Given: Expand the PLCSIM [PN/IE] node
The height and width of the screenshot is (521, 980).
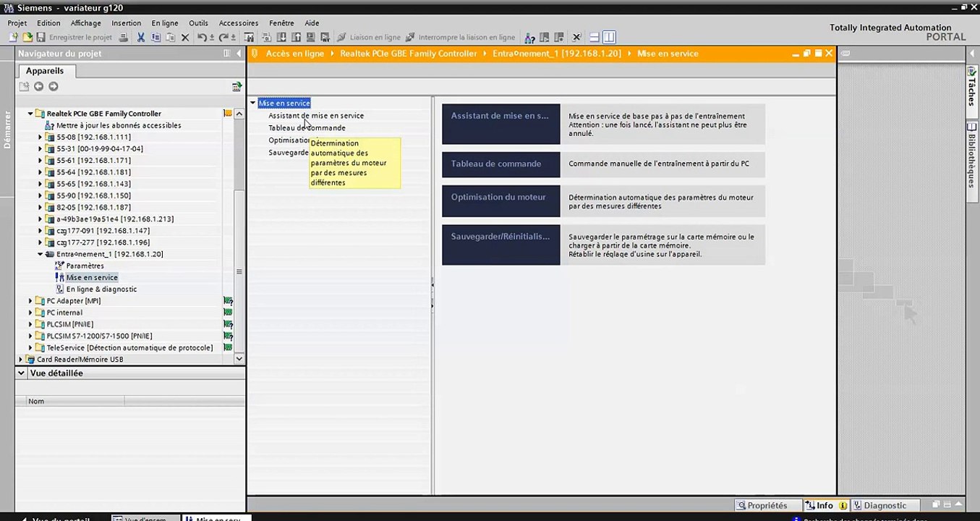Looking at the screenshot, I should (30, 324).
